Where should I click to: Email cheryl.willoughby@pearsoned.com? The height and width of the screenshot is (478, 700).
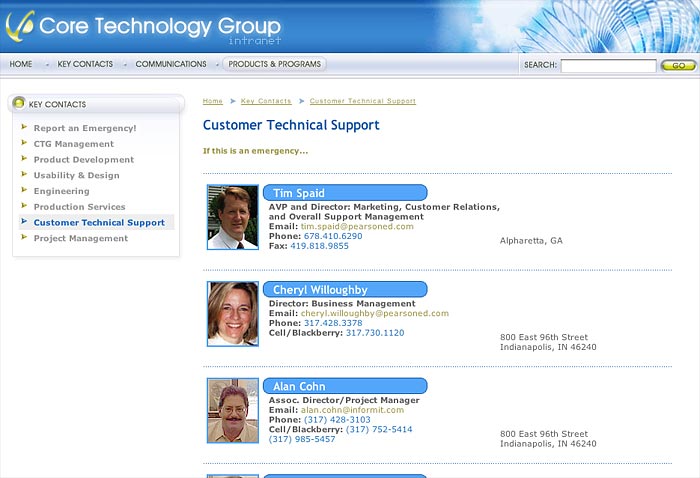pyautogui.click(x=375, y=313)
